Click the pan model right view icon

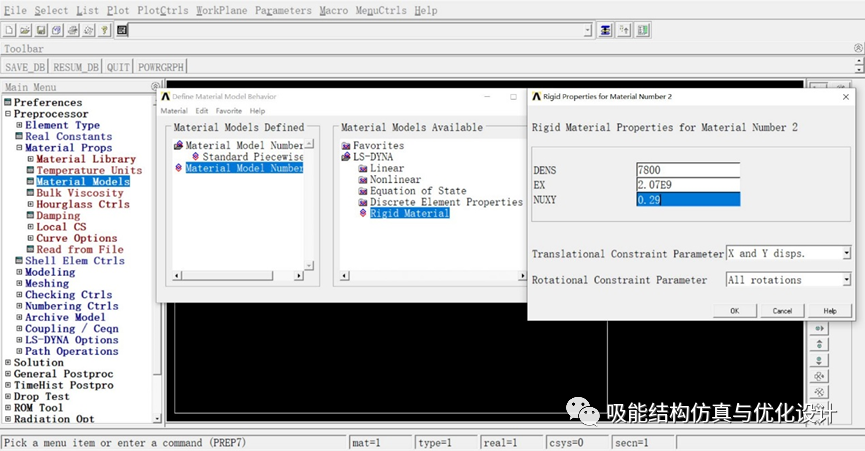click(x=819, y=328)
